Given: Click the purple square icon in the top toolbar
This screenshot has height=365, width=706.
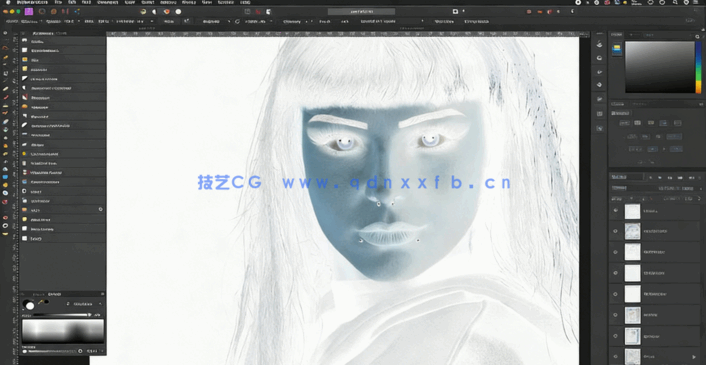Looking at the screenshot, I should (x=29, y=11).
